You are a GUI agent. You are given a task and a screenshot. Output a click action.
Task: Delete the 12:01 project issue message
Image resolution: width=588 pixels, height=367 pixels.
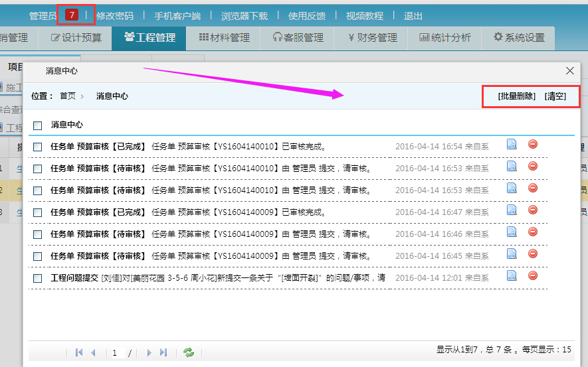533,276
